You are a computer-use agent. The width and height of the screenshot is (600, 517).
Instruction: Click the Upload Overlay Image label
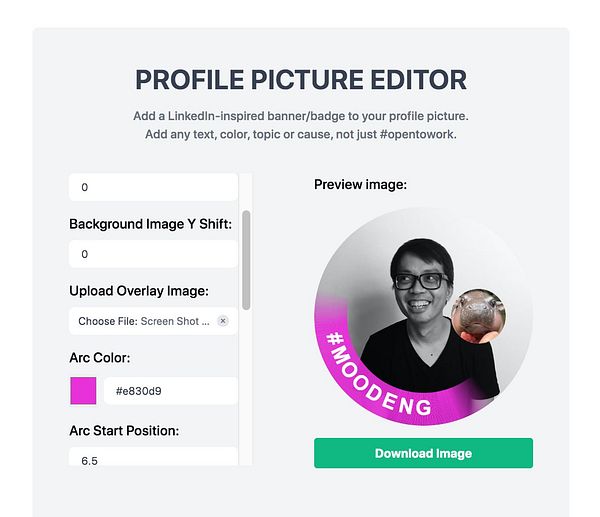point(139,291)
